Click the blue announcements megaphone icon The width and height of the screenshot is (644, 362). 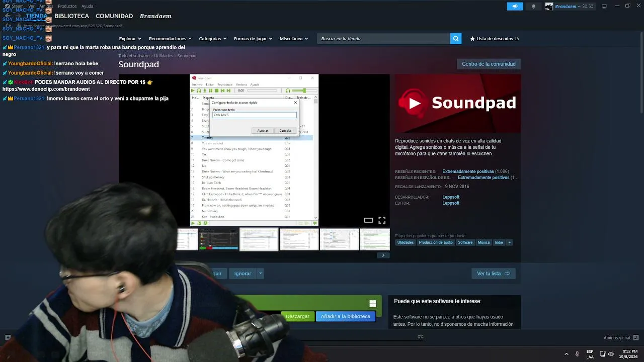click(x=515, y=6)
